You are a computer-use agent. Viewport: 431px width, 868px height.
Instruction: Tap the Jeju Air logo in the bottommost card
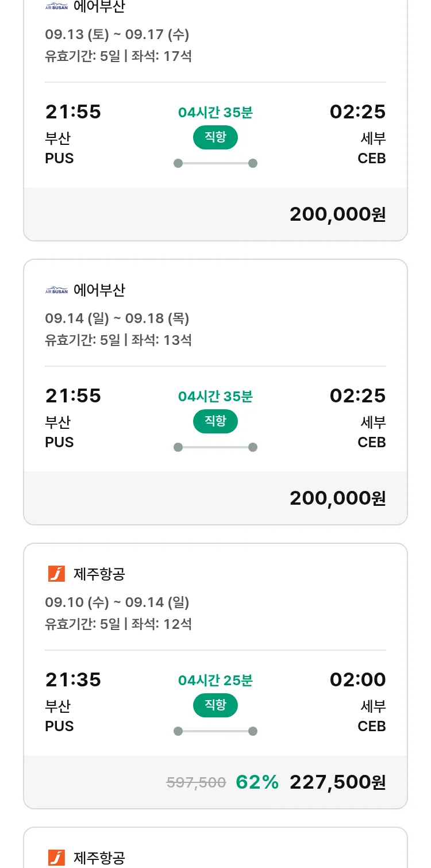56,858
